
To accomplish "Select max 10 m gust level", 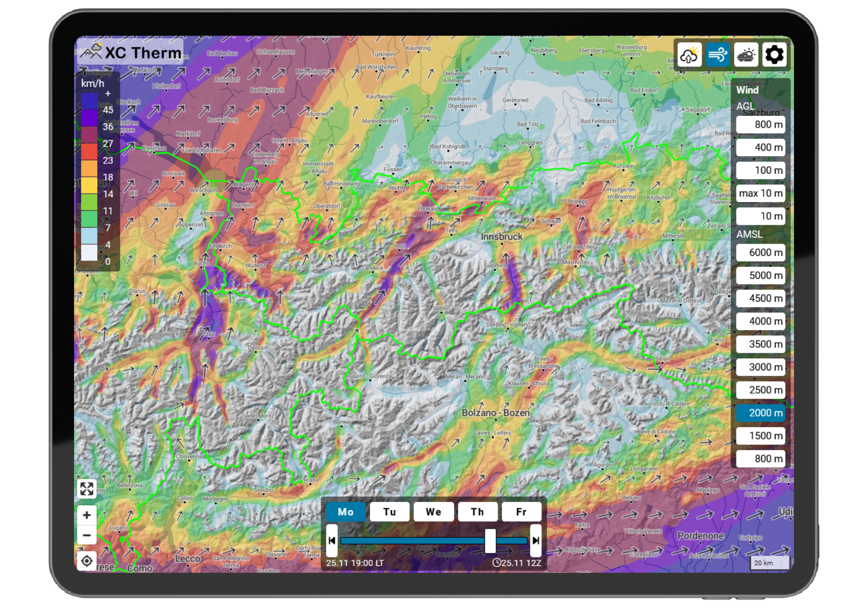I will 761,193.
